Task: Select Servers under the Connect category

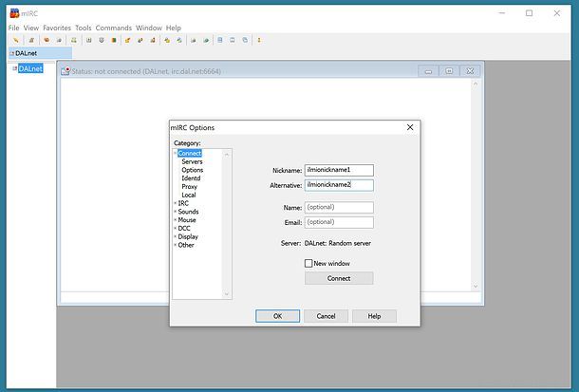Action: (192, 162)
